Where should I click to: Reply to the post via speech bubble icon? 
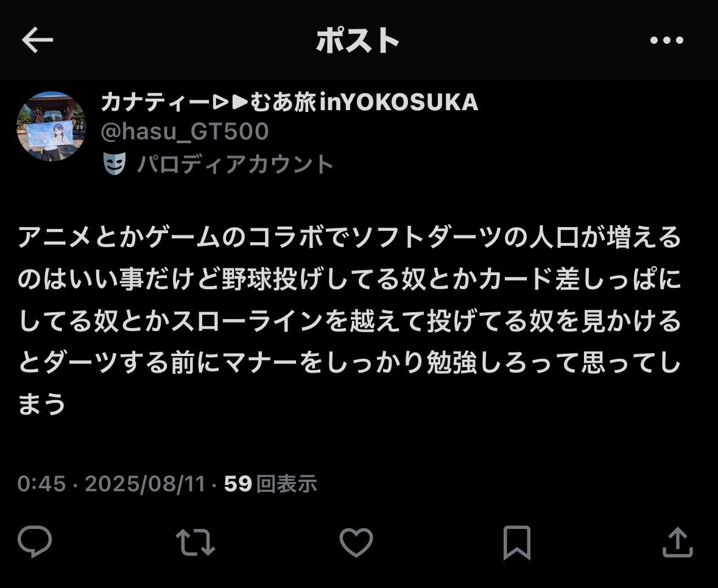[34, 542]
